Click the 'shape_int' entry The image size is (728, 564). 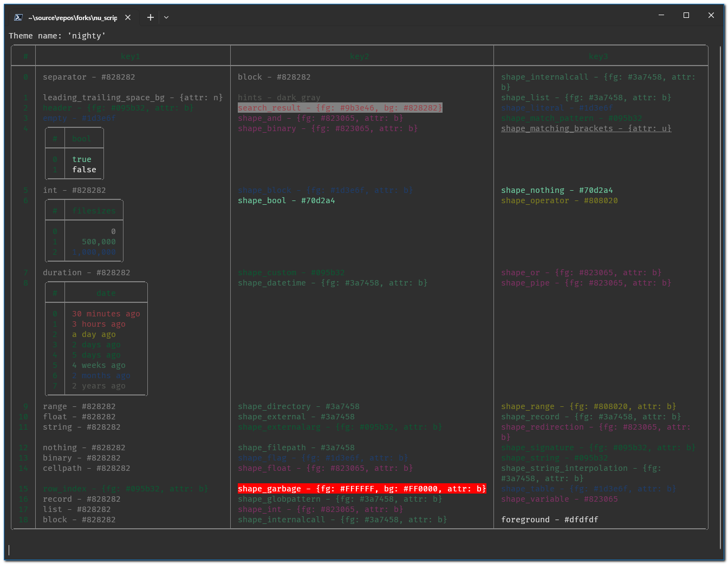coord(321,509)
